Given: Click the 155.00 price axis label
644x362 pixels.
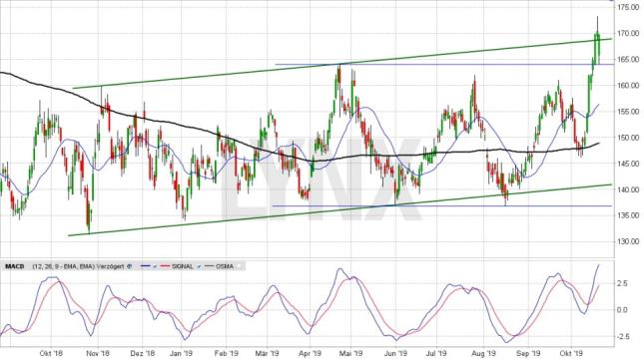Looking at the screenshot, I should pos(628,112).
